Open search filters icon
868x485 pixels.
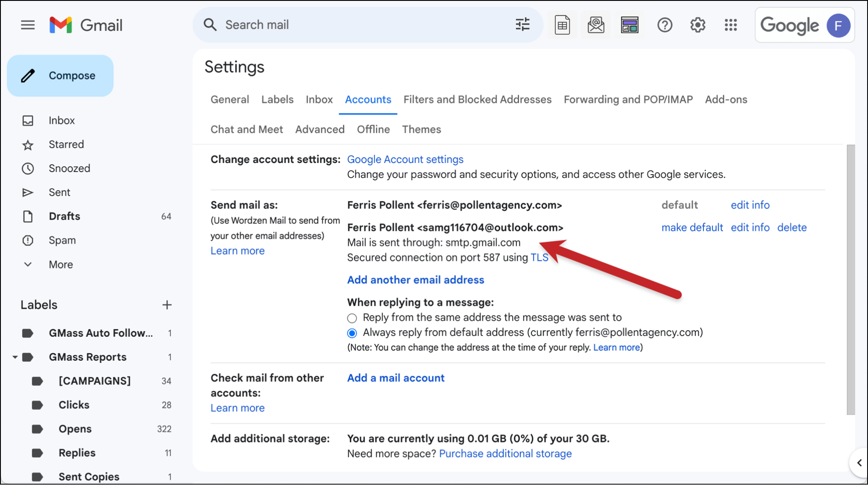[x=522, y=24]
